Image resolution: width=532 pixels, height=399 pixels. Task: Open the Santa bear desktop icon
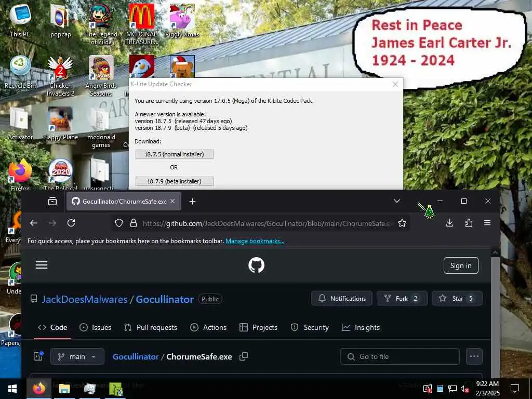[182, 66]
